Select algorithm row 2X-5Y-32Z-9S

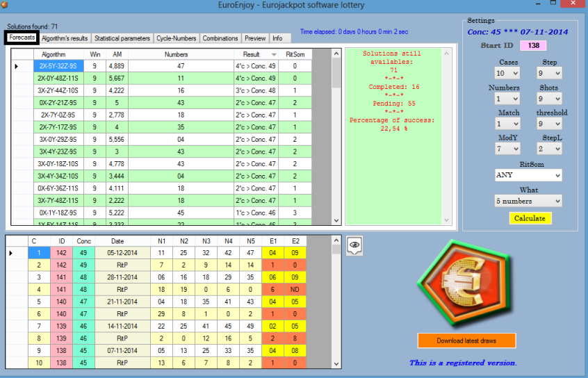click(59, 66)
